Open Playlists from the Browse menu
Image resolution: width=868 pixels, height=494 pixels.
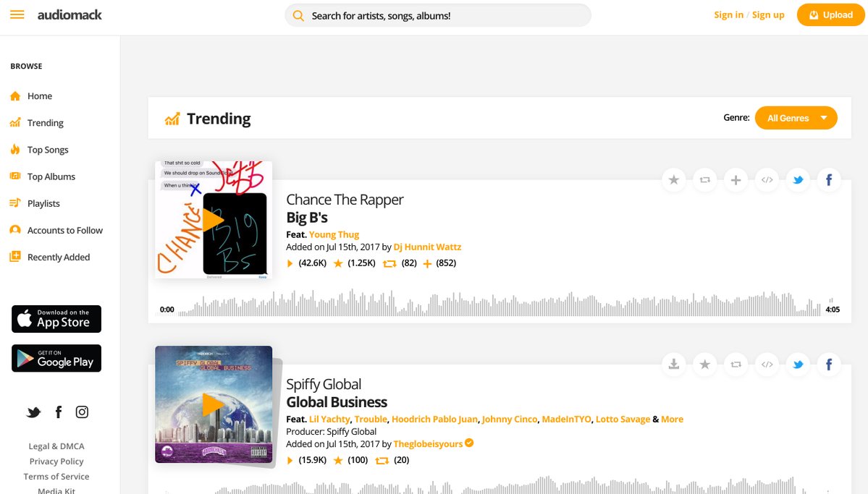click(43, 203)
